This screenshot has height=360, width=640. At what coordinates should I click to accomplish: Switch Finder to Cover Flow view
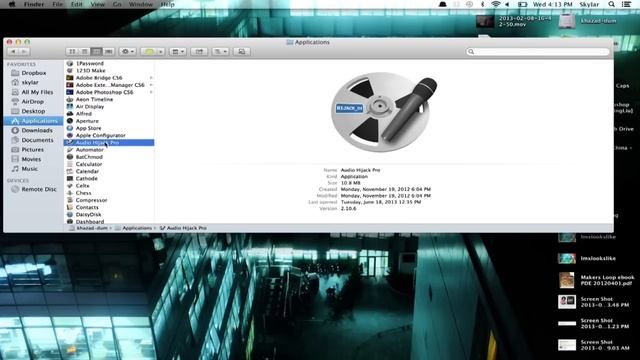(108, 51)
